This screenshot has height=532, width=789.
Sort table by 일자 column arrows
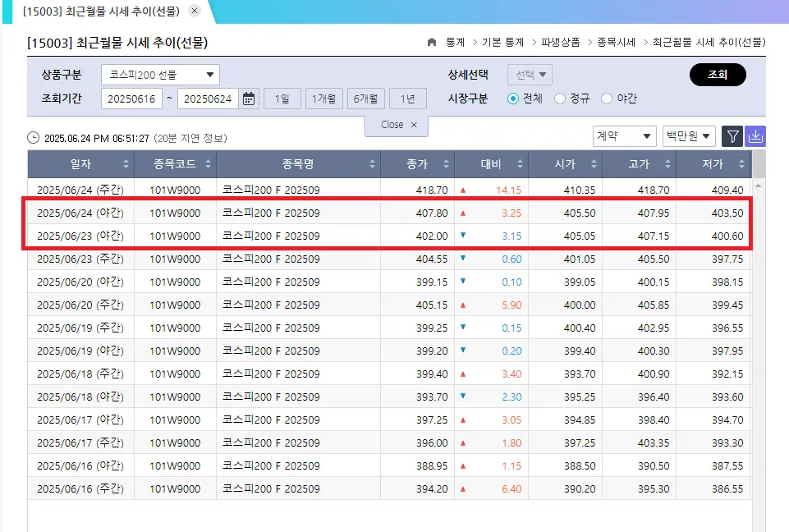coord(126,164)
